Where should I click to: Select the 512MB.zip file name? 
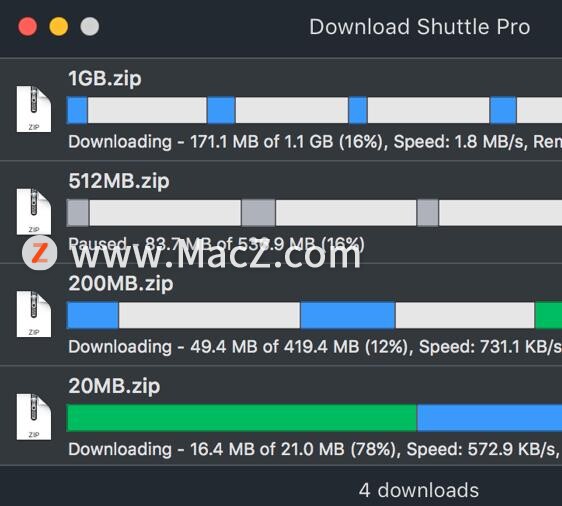click(119, 181)
